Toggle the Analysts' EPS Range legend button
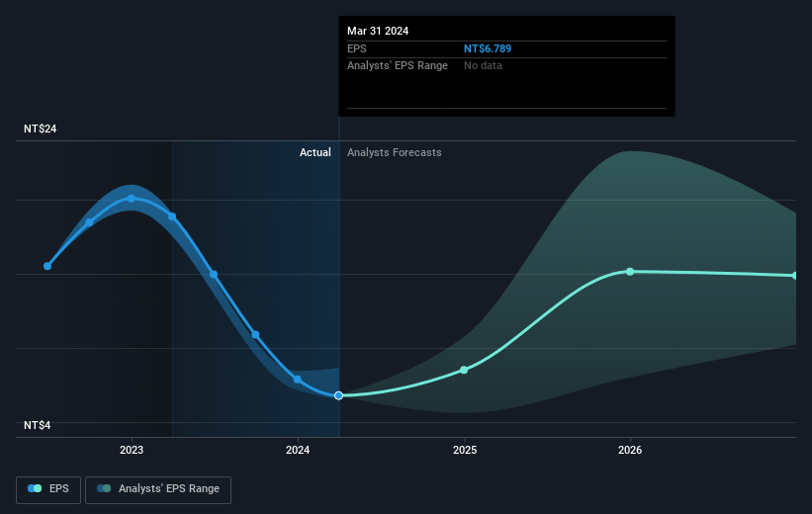Viewport: 812px width, 514px height. [158, 489]
